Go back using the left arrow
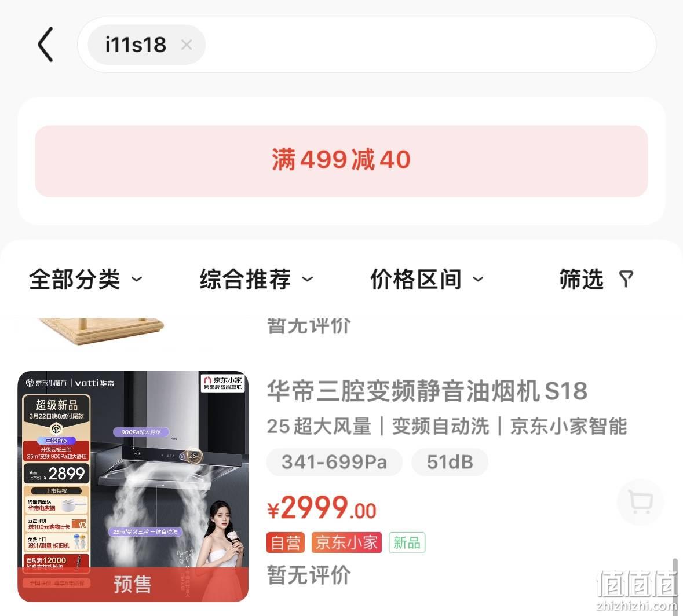The height and width of the screenshot is (616, 683). pos(45,45)
